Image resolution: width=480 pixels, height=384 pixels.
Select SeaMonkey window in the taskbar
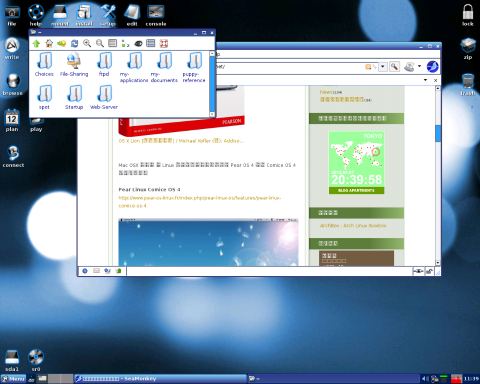pyautogui.click(x=160, y=379)
